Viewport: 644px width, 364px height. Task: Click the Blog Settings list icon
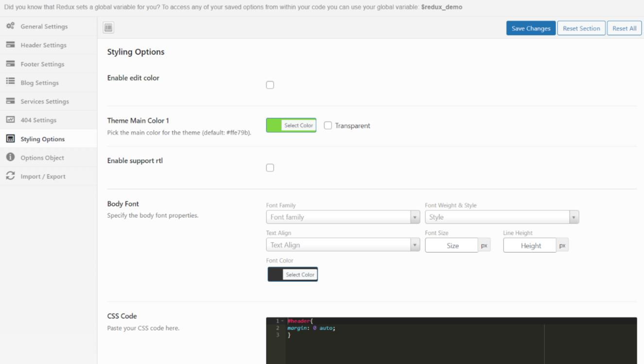[x=10, y=82]
